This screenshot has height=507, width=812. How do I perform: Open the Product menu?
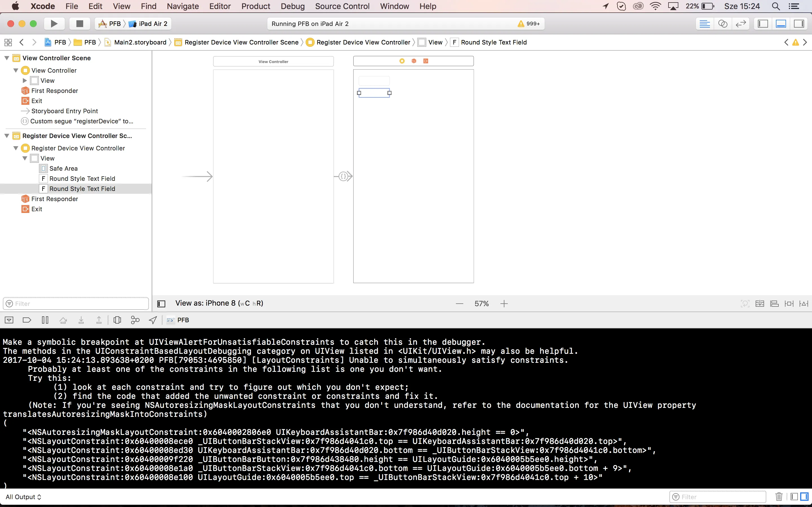(x=256, y=6)
